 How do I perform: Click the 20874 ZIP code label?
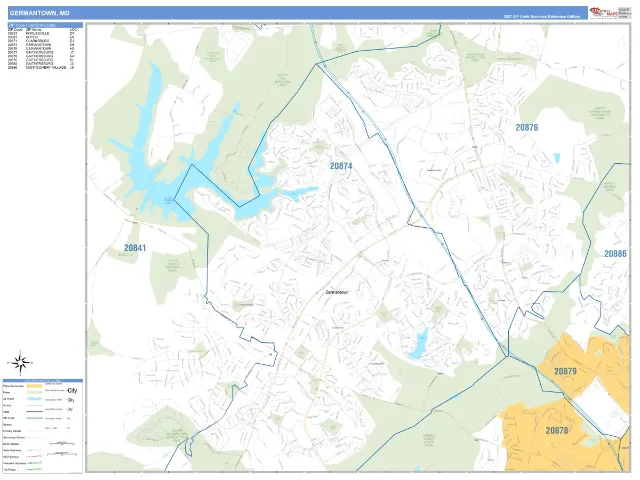341,166
